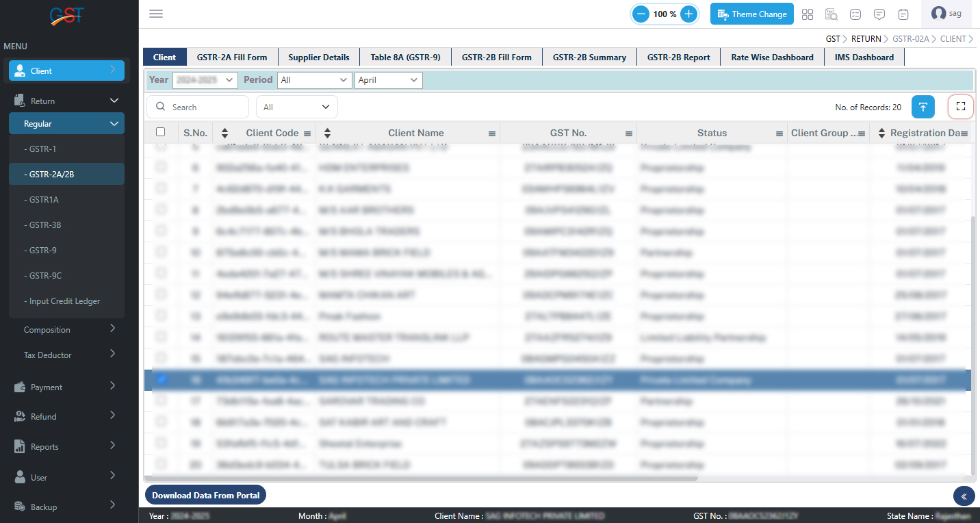Open the Year 2024-2025 dropdown
This screenshot has width=980, height=523.
point(205,80)
